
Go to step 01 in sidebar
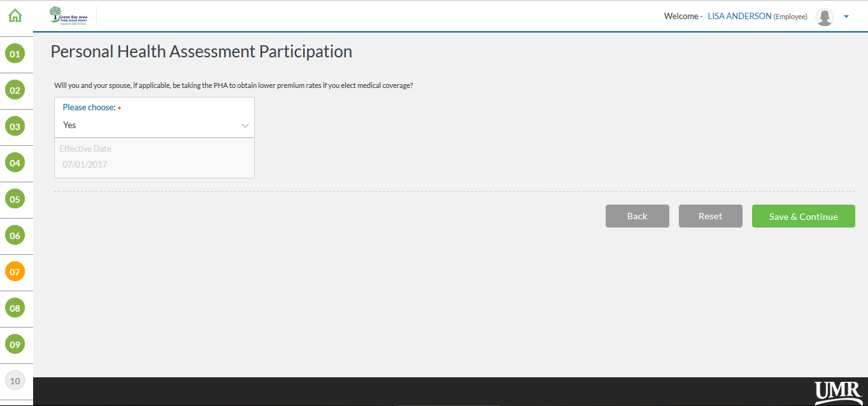click(x=15, y=54)
